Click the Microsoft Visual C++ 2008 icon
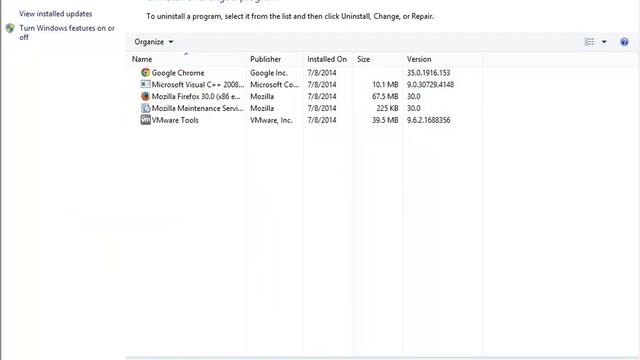 (x=145, y=84)
